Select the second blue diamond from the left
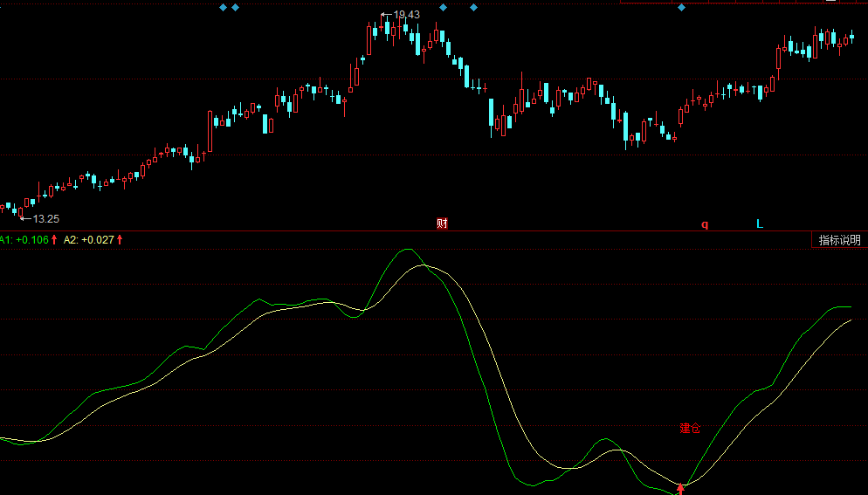This screenshot has width=868, height=495. click(235, 7)
